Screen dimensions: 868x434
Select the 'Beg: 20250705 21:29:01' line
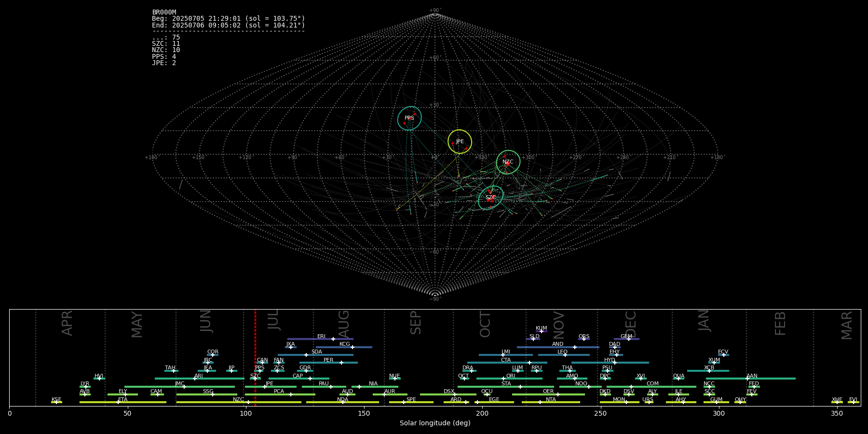229,19
